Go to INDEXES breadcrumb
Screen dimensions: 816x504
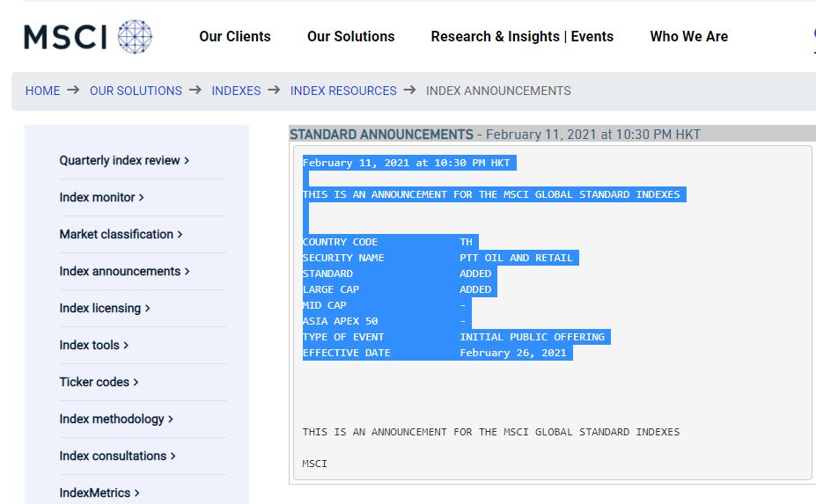coord(236,91)
